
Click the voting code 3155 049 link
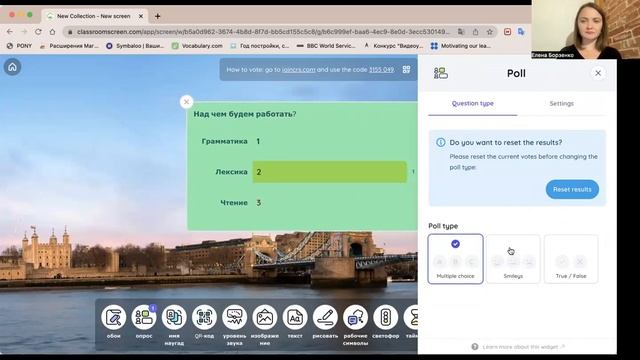coord(381,70)
